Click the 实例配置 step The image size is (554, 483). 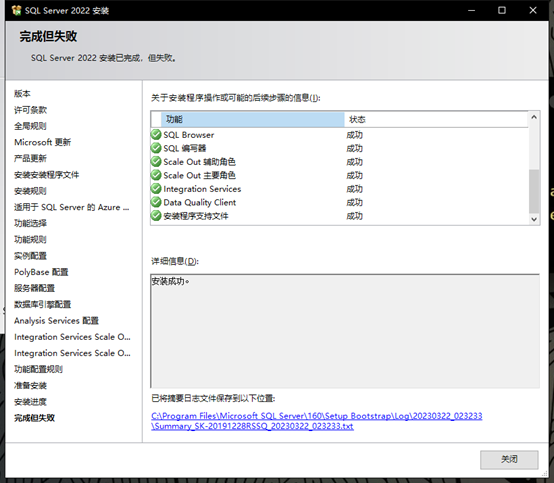30,256
